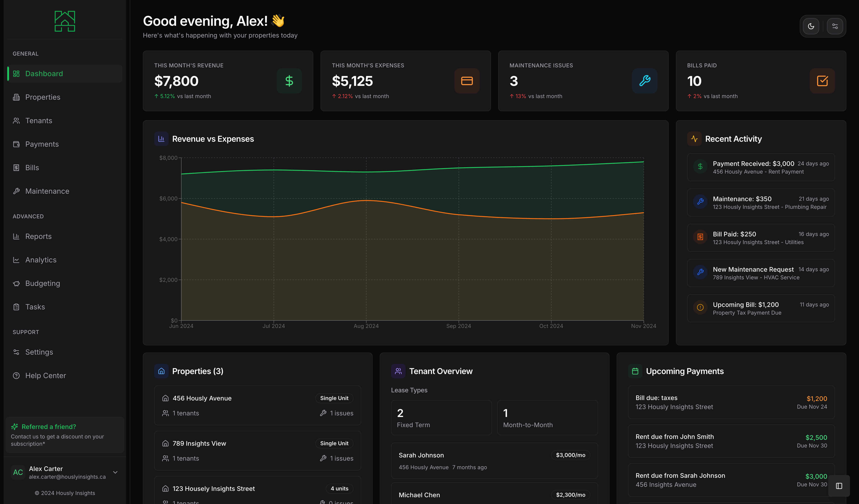Go to Properties in the sidebar
Image resolution: width=859 pixels, height=504 pixels.
point(65,97)
